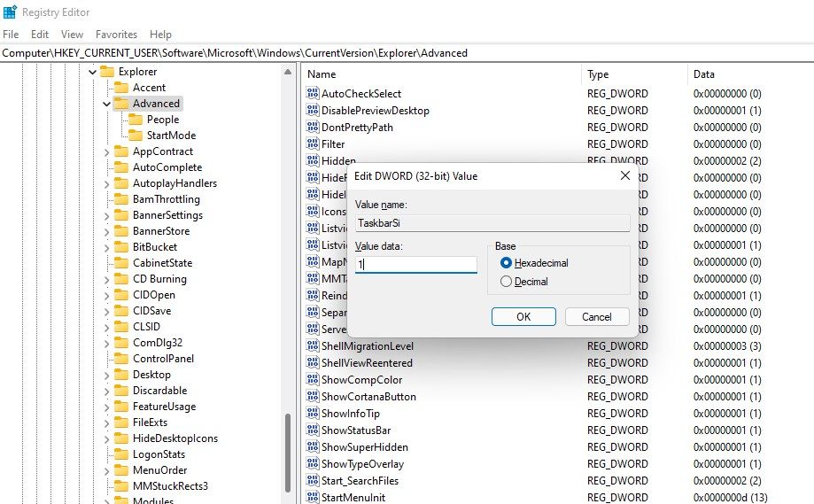Click the Value data input field
814x504 pixels.
[x=415, y=264]
